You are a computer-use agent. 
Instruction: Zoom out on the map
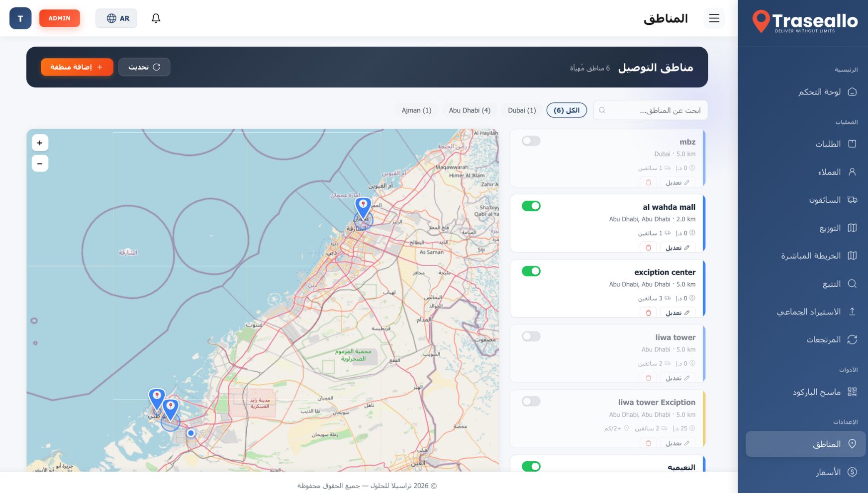40,164
